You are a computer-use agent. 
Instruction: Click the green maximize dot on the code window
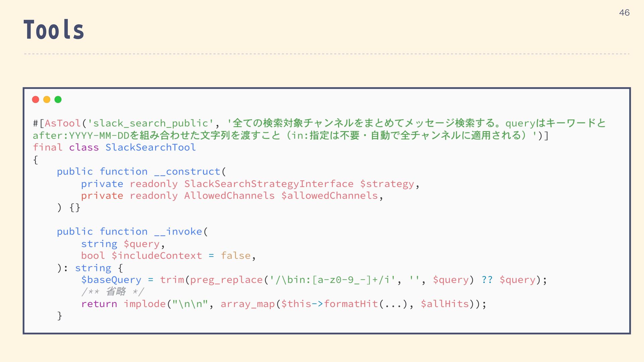[58, 100]
